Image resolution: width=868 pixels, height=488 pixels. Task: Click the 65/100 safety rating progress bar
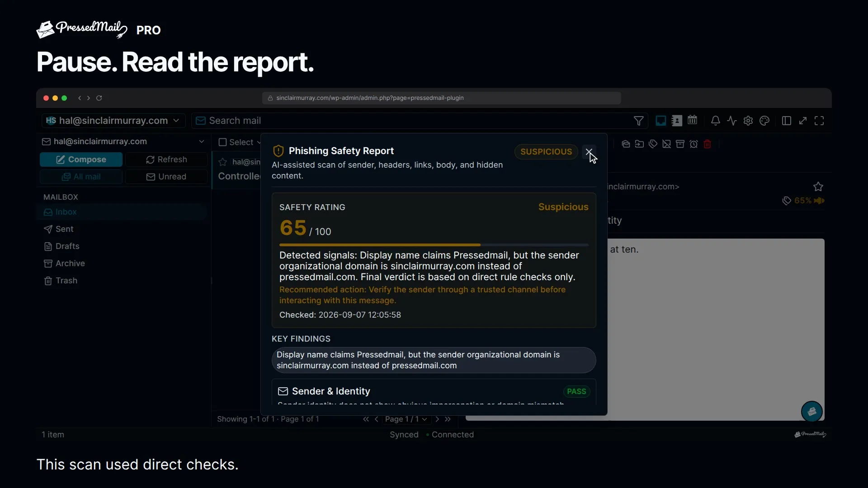point(434,245)
